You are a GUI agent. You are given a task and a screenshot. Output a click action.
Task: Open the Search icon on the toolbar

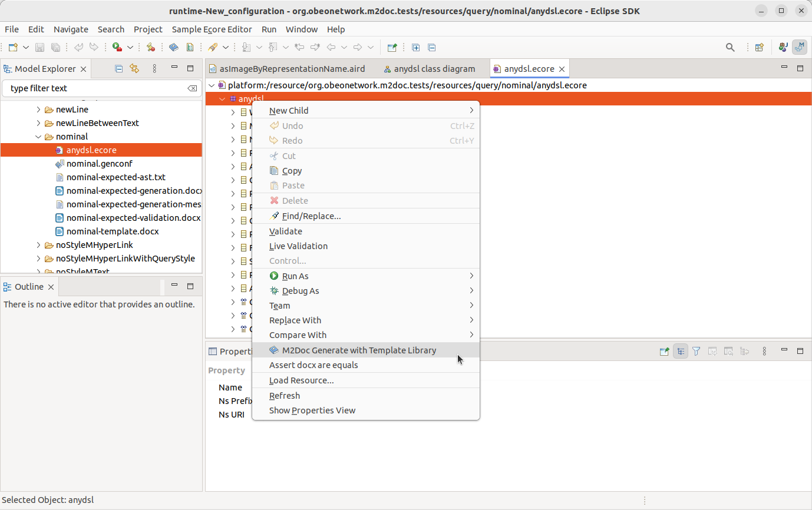click(730, 47)
